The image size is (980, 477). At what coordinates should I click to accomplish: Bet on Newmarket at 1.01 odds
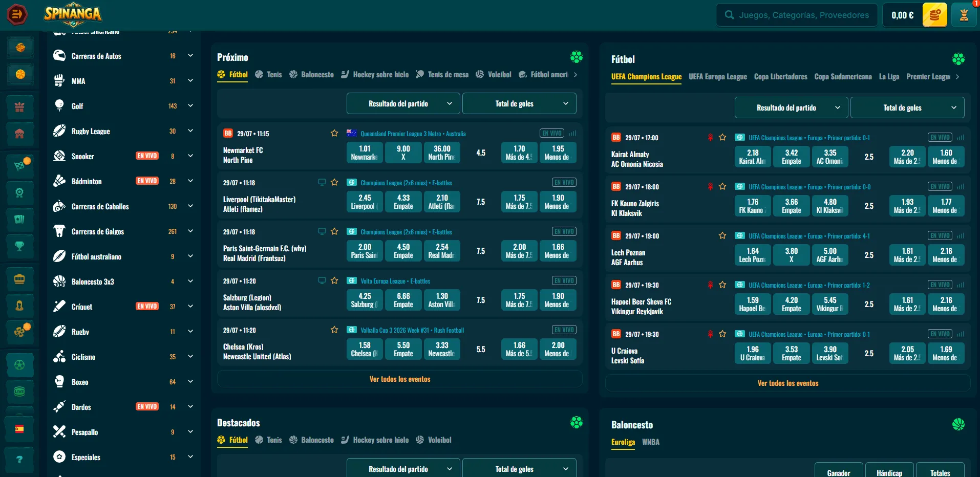click(x=365, y=153)
